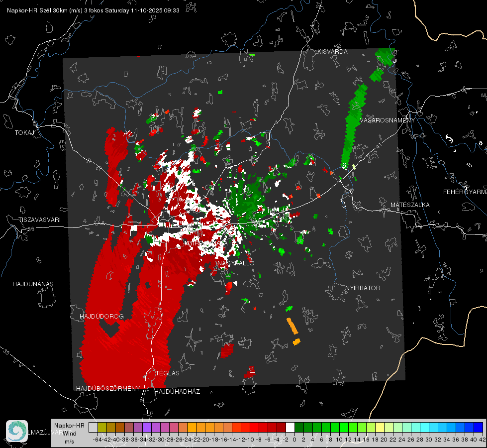Click road number 41 near Vásárosnamény
Image resolution: width=487 pixels, height=448 pixels.
click(x=378, y=146)
